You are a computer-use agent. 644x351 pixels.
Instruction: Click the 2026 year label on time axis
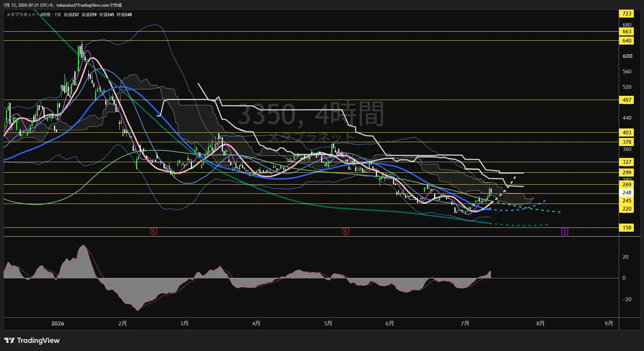click(x=58, y=324)
